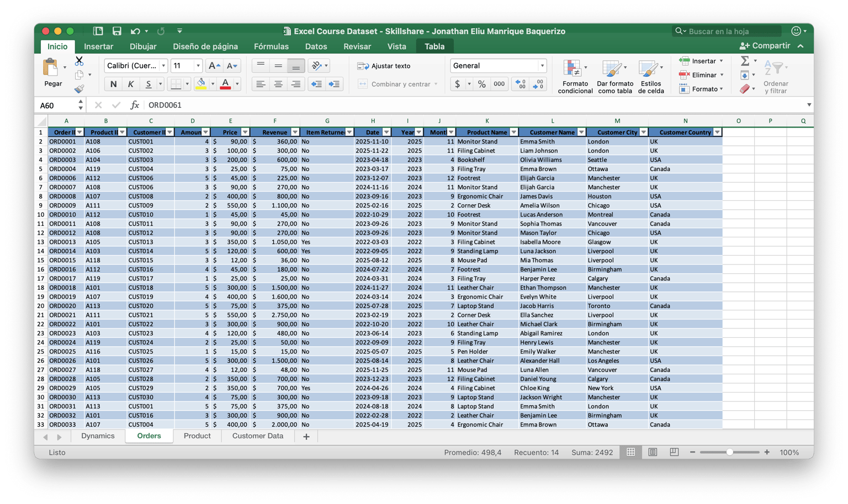The image size is (848, 504).
Task: Toggle center text horizontally
Action: [x=278, y=84]
